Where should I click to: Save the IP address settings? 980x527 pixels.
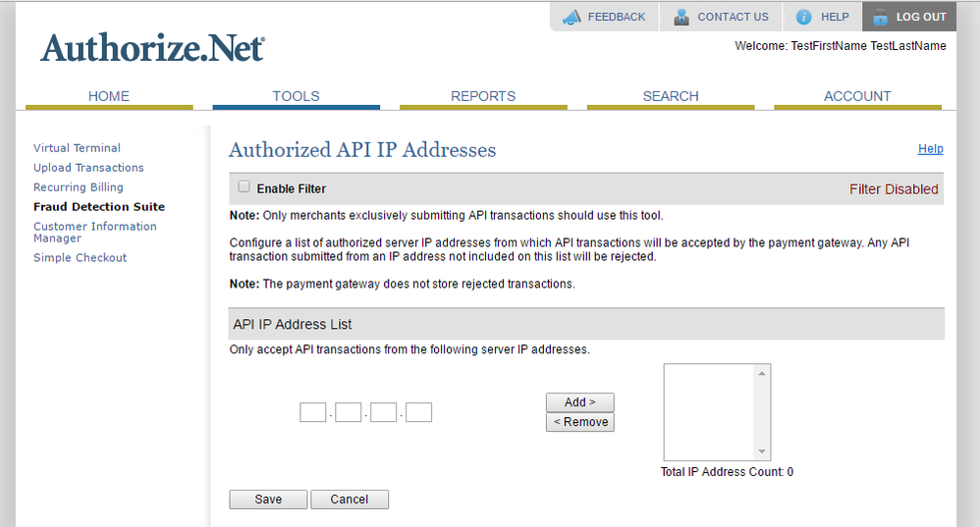268,500
